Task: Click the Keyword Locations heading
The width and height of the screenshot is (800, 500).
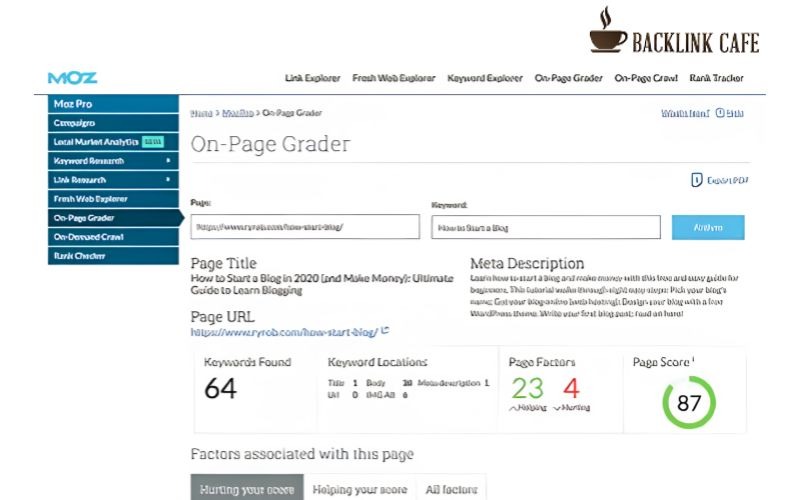Action: click(x=377, y=362)
